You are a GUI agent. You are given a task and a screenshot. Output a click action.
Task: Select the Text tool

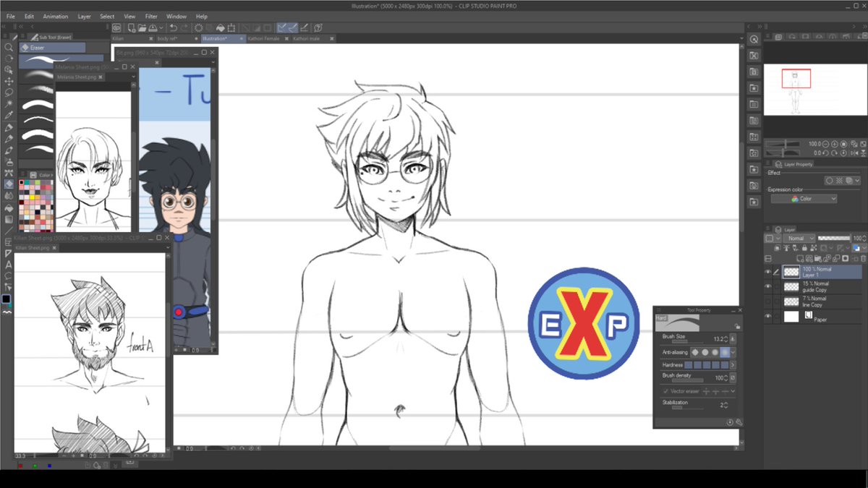tap(8, 264)
